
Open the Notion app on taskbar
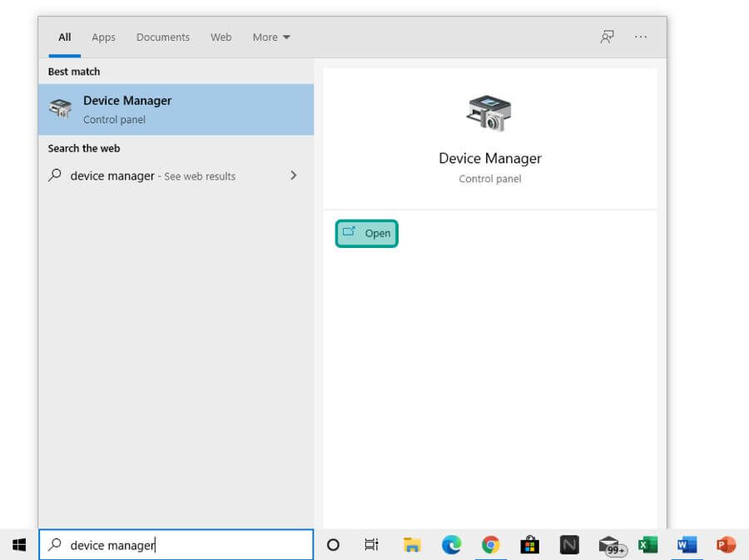pyautogui.click(x=569, y=545)
